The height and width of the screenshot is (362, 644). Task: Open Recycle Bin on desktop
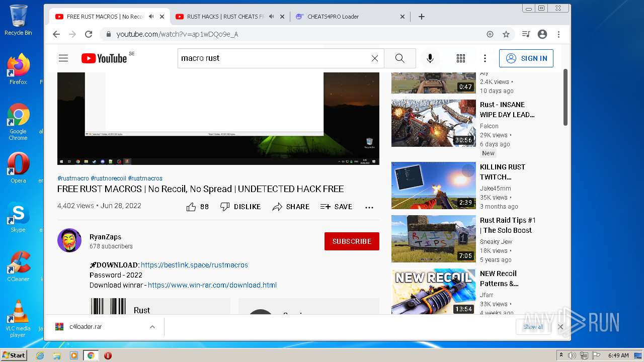point(18,20)
